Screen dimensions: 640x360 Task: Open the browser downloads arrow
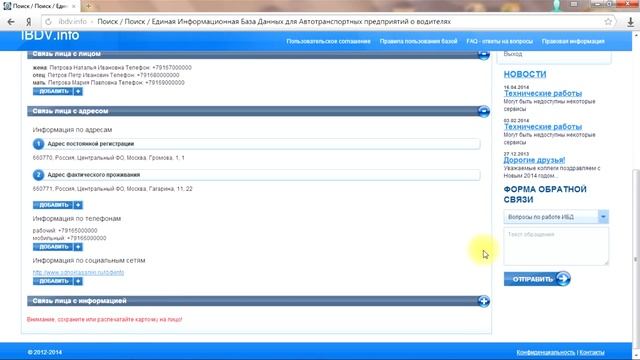631,22
